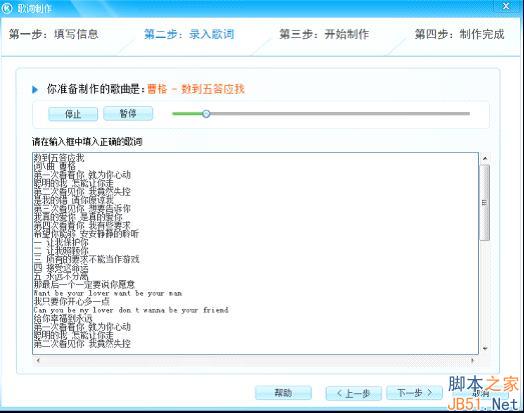This screenshot has width=524, height=413.
Task: Select step tab 第三步：开始制作
Action: (324, 34)
